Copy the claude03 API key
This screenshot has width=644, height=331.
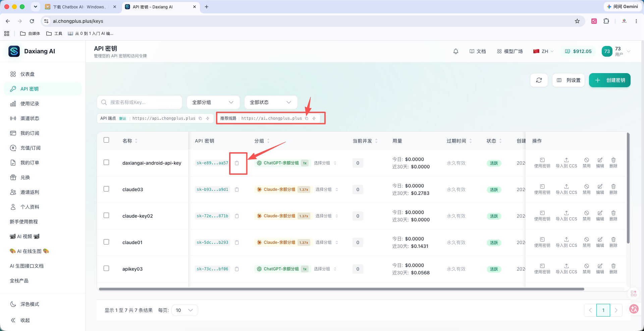(237, 189)
